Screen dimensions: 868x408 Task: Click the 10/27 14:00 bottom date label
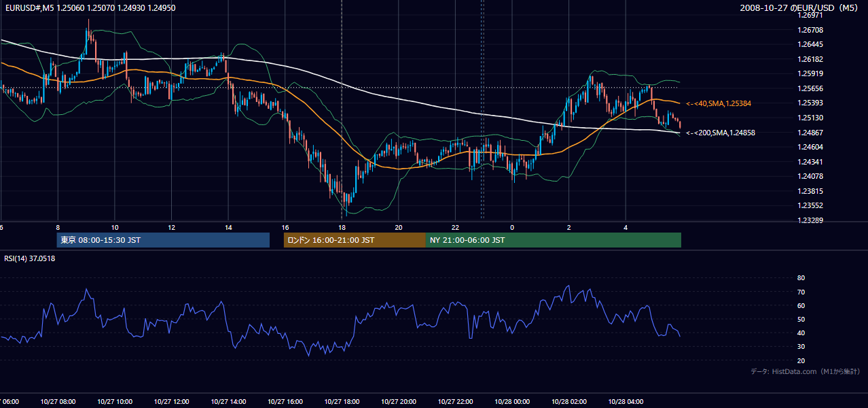click(228, 402)
